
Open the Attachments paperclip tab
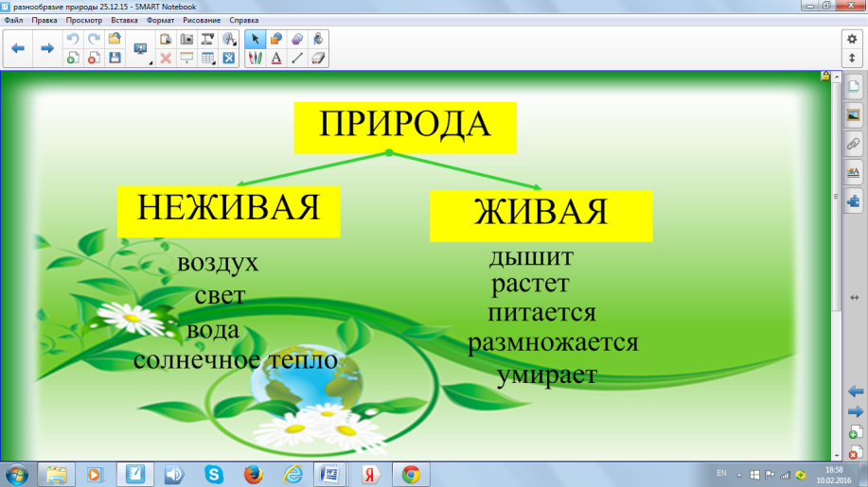click(x=853, y=144)
